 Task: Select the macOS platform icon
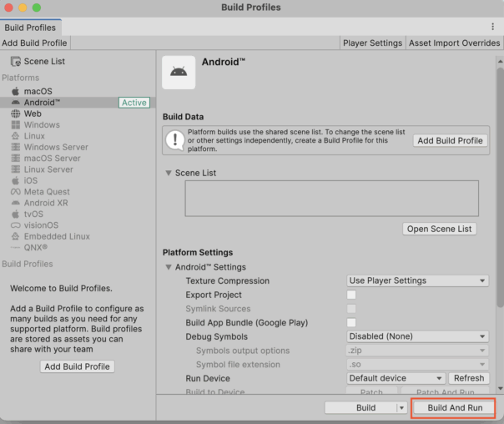[15, 91]
